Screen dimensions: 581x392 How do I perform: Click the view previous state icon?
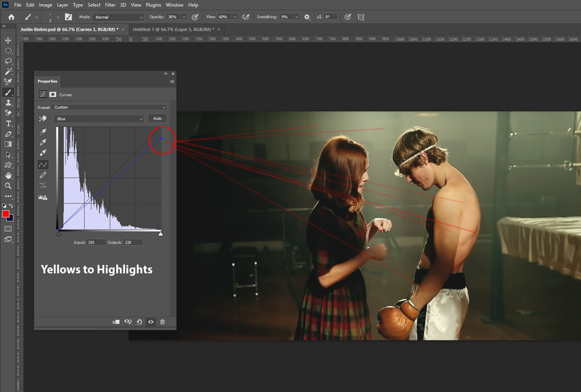point(128,322)
